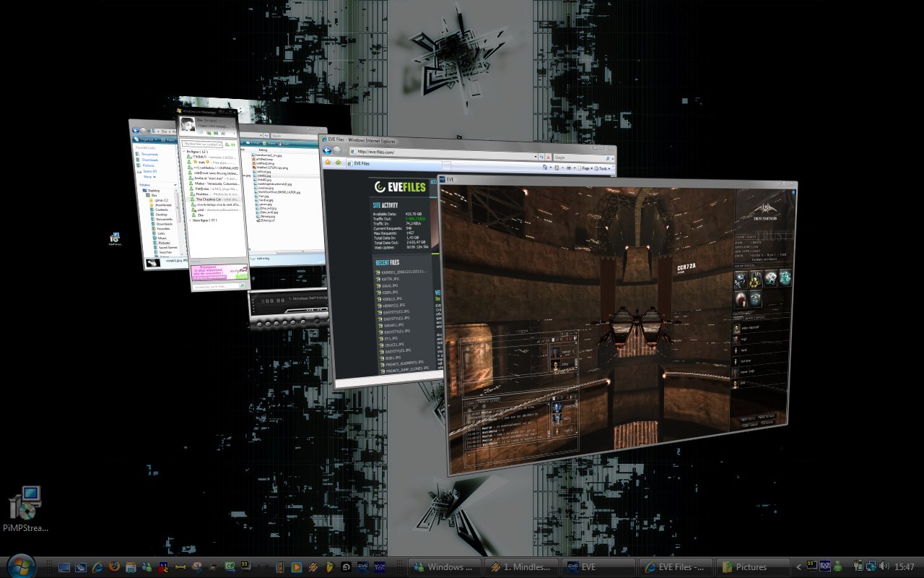
Task: Switch to Windows Live Messenger taskbar button
Action: tap(444, 567)
